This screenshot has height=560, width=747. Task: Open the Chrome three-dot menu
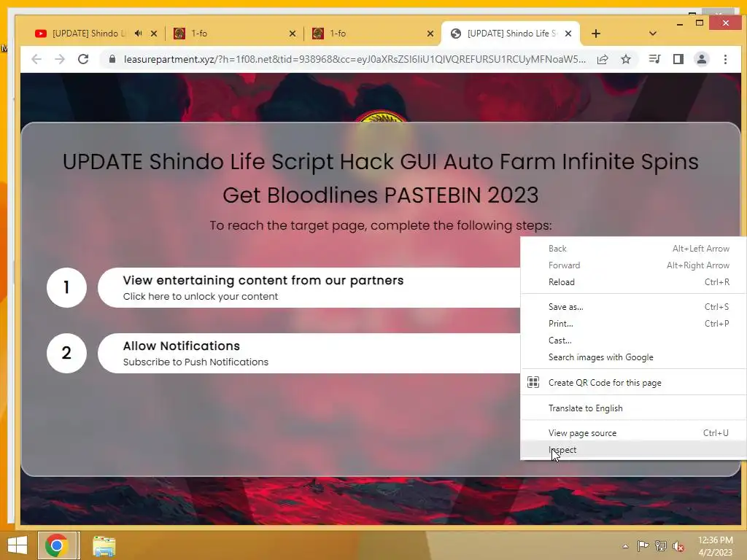pyautogui.click(x=725, y=59)
